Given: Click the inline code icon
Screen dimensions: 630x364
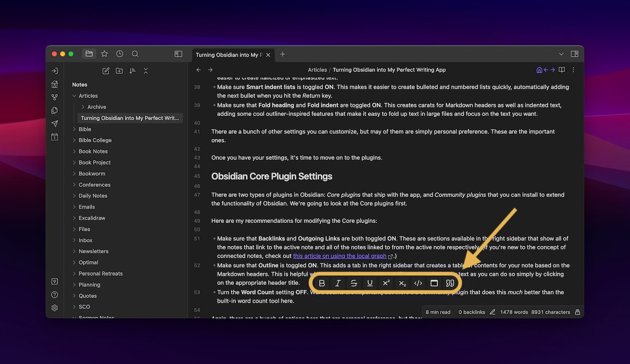Looking at the screenshot, I should (418, 283).
